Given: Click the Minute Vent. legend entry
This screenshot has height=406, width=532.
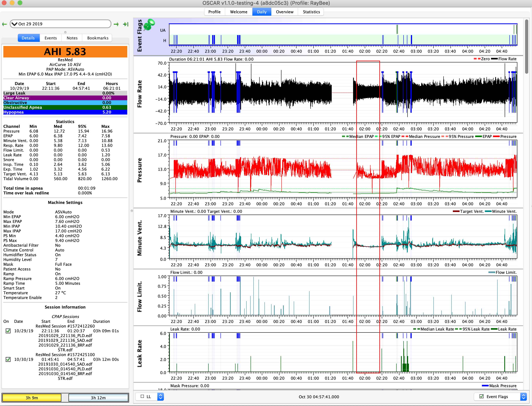Looking at the screenshot, I should pos(501,211).
